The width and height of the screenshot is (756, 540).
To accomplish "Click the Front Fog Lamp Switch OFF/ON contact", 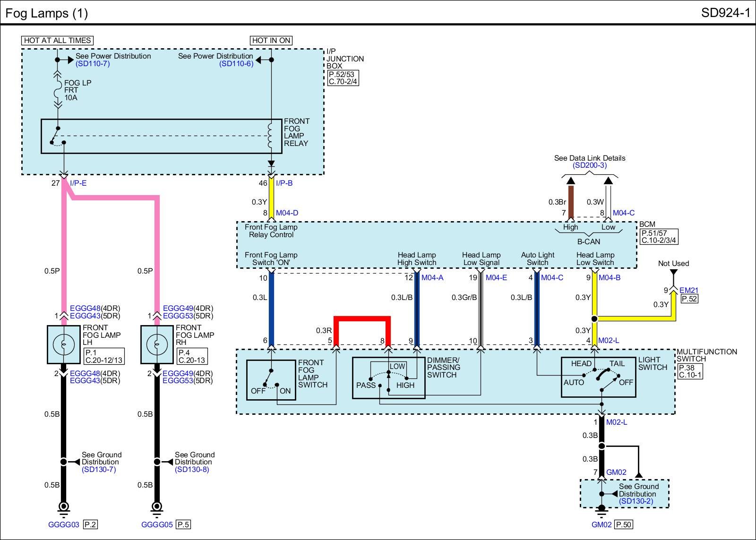I will pyautogui.click(x=271, y=380).
